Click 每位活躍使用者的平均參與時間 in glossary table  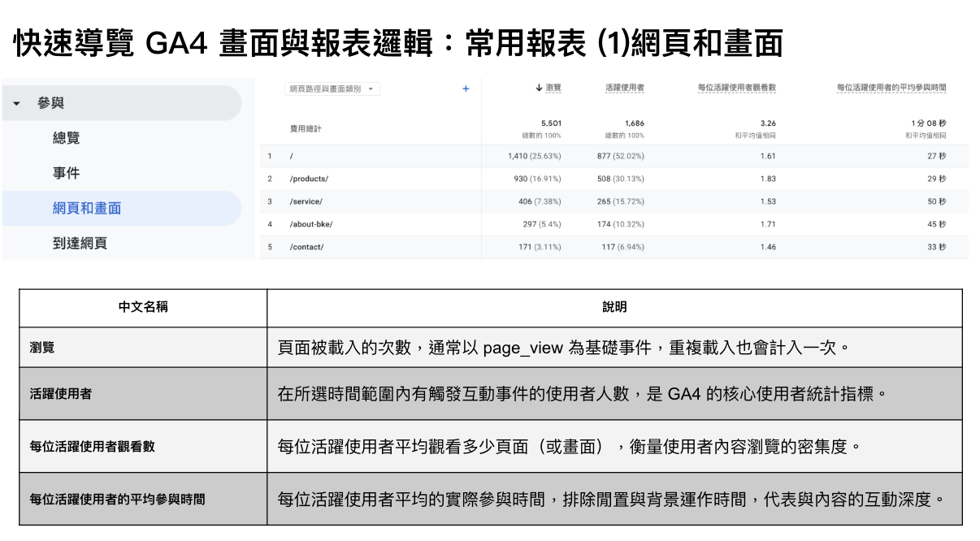(117, 499)
